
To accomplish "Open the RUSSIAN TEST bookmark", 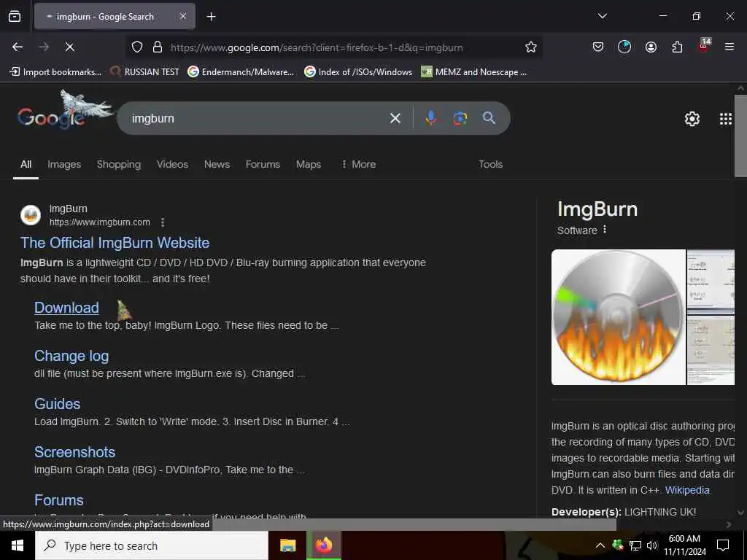I will pos(144,72).
